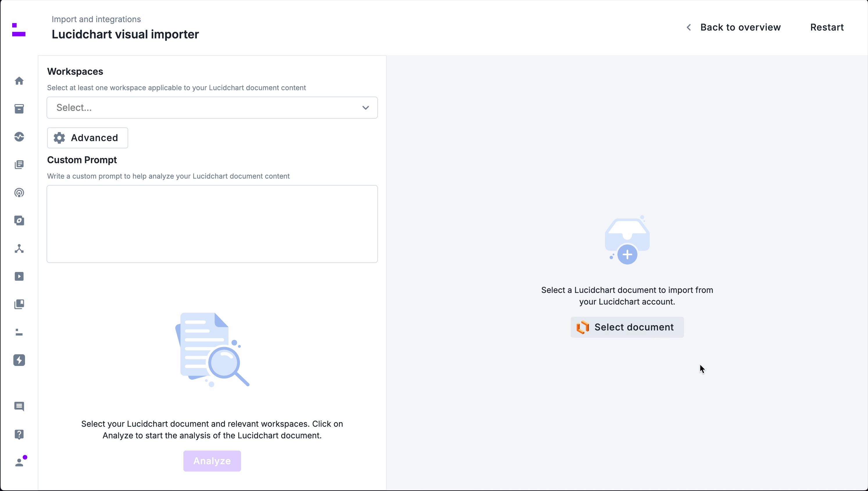Click the Select document button
The width and height of the screenshot is (868, 491).
pyautogui.click(x=627, y=327)
